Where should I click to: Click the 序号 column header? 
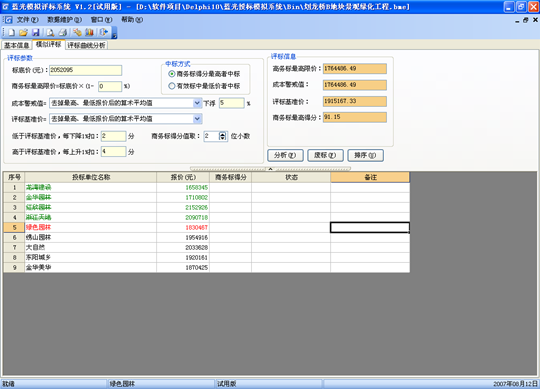(x=14, y=177)
